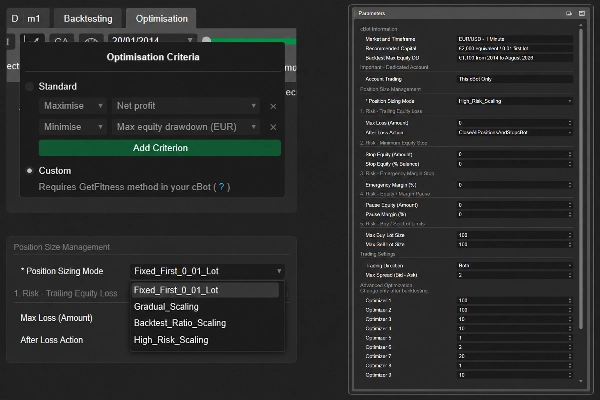Click the Parameters panel vertical scrollbar
The width and height of the screenshot is (600, 400).
click(x=581, y=178)
